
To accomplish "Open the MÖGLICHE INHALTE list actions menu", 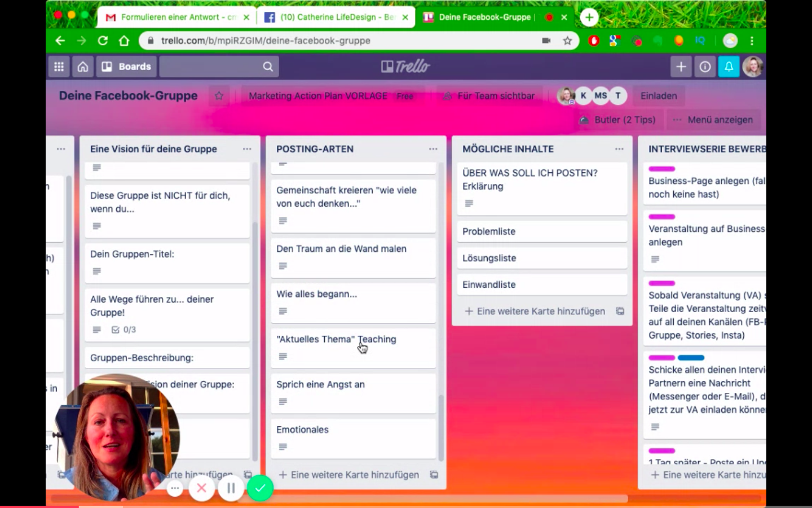I will [x=619, y=149].
